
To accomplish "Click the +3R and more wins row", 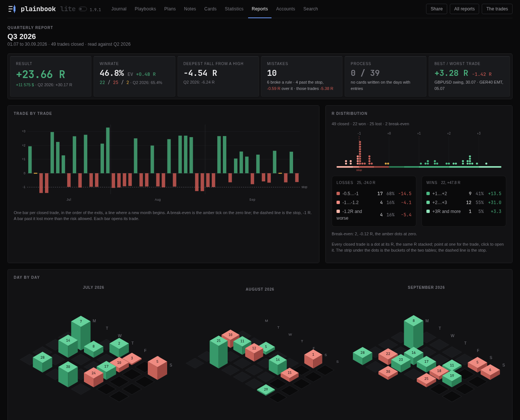I will (464, 211).
